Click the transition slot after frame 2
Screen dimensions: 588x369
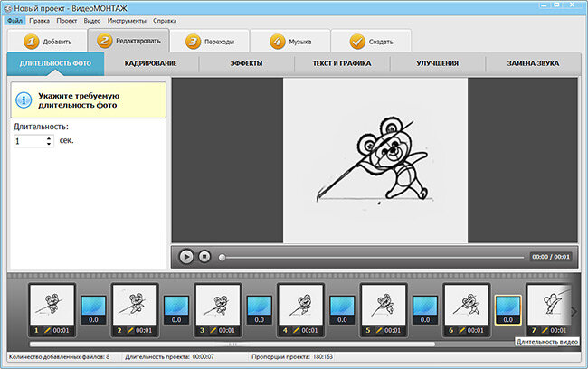tap(176, 309)
